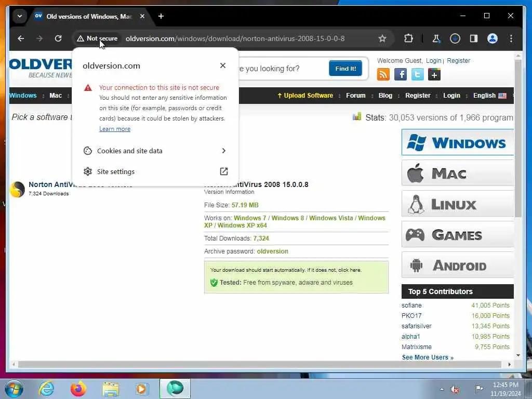Reload the page with the refresh icon
532x399 pixels.
point(58,38)
